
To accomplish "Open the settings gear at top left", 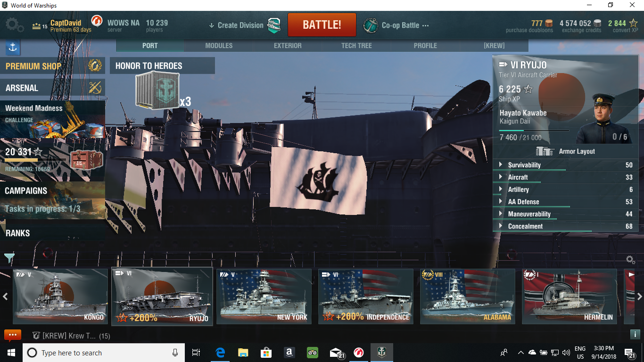I will (x=14, y=25).
